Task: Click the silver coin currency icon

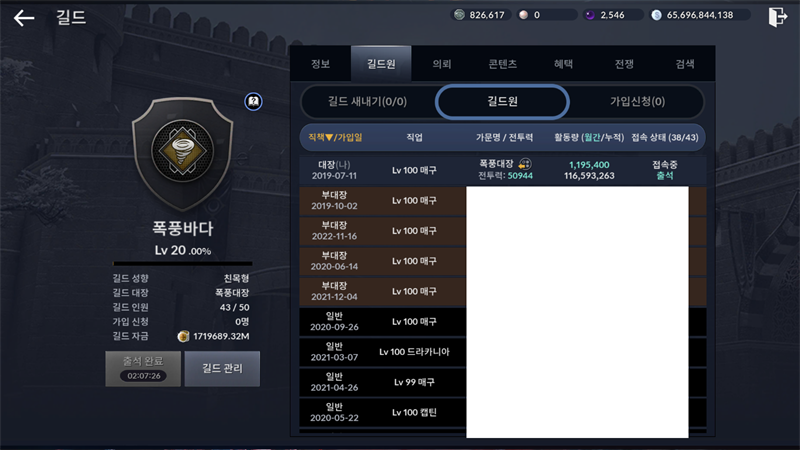Action: pos(459,15)
